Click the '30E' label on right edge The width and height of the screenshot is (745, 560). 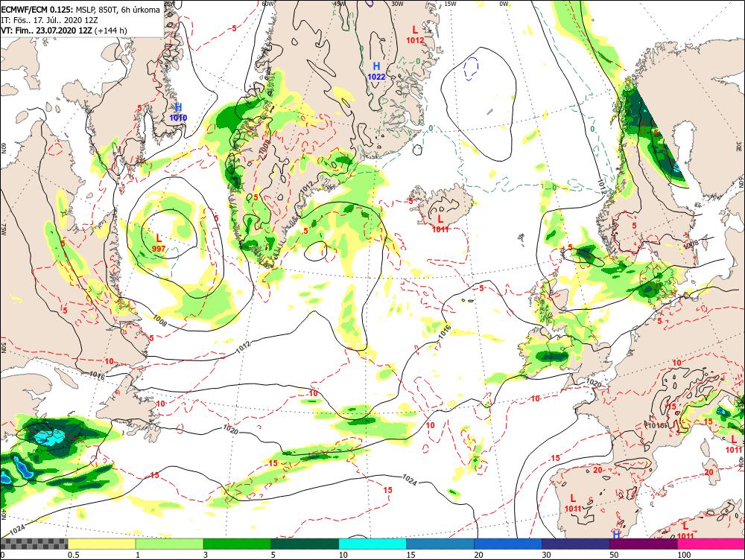point(741,145)
